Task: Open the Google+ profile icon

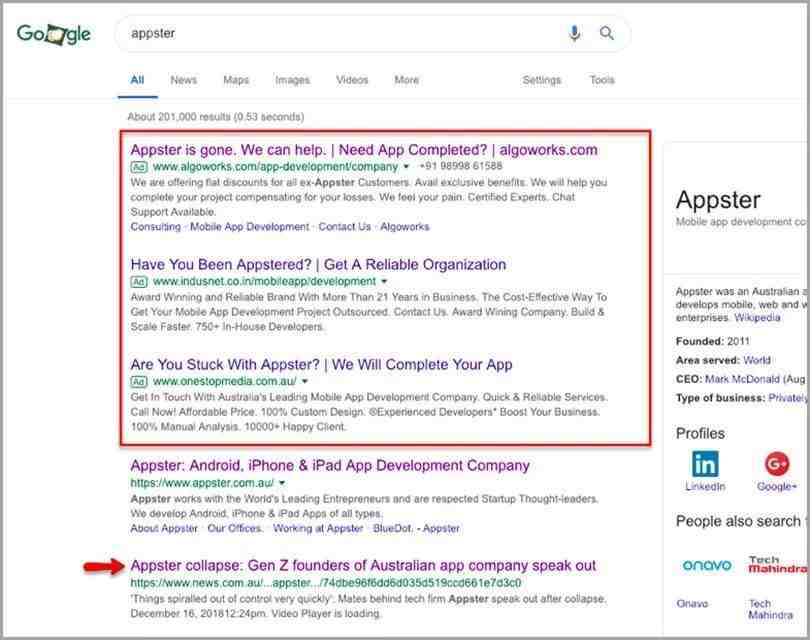Action: (777, 463)
